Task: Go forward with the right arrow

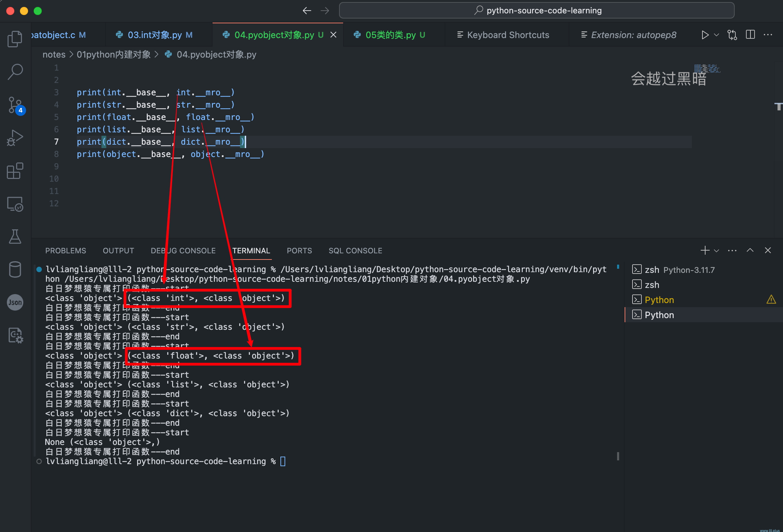Action: point(325,11)
